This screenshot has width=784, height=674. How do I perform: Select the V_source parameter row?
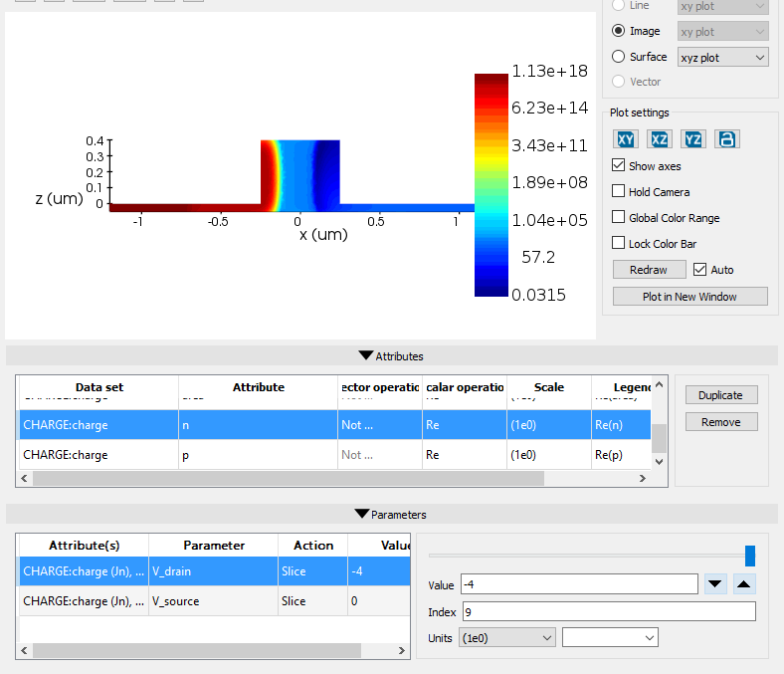(215, 601)
